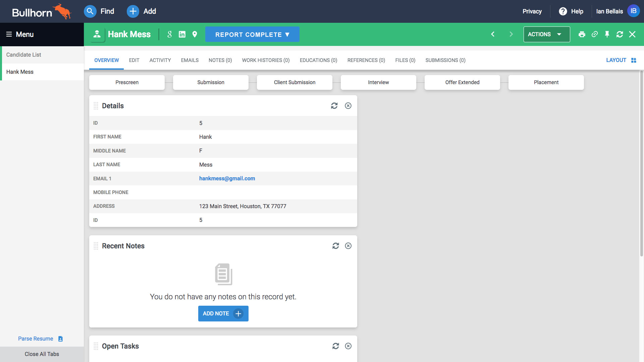Click the copy link chain icon
The width and height of the screenshot is (644, 362).
click(x=595, y=34)
